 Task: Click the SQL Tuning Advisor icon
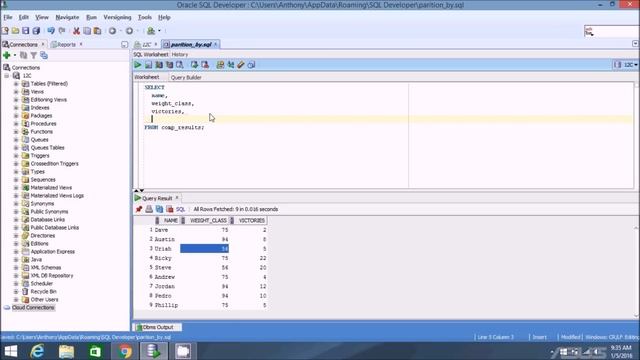[x=180, y=65]
